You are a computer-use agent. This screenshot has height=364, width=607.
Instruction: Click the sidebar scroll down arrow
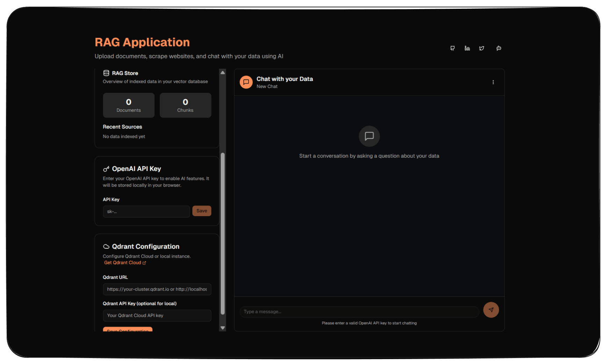click(x=222, y=328)
